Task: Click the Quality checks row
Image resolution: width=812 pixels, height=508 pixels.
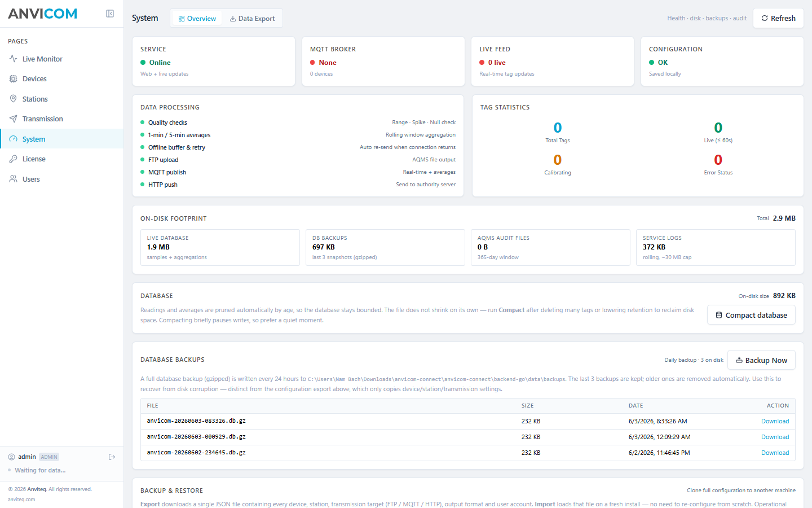Action: point(298,122)
